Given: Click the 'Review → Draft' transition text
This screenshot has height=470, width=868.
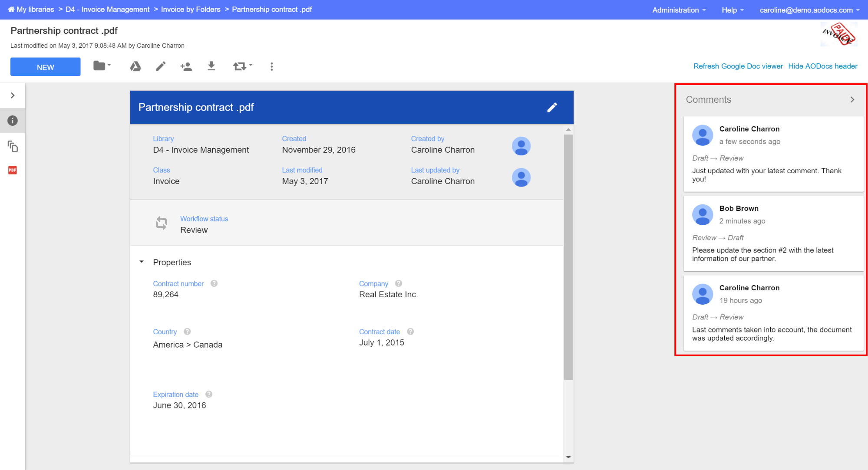Looking at the screenshot, I should pyautogui.click(x=718, y=237).
